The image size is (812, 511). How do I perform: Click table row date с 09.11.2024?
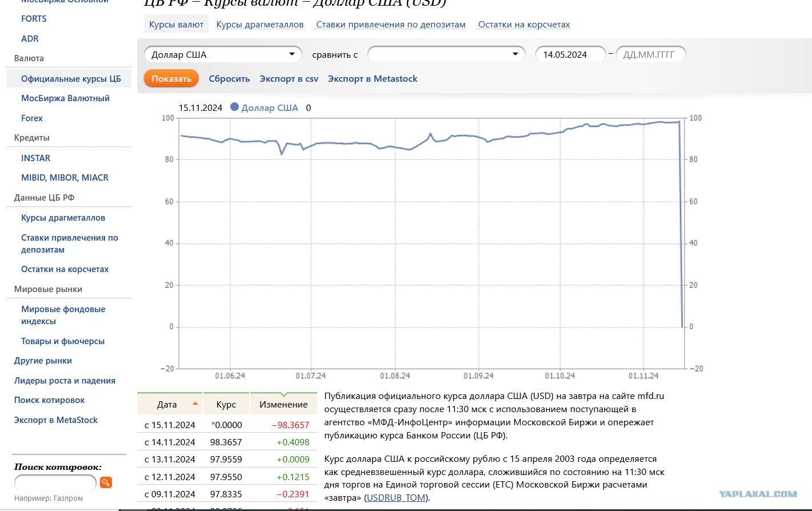tap(170, 494)
